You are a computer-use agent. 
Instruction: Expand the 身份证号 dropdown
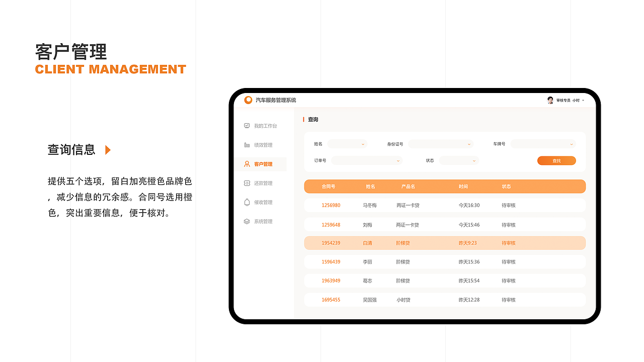click(441, 144)
